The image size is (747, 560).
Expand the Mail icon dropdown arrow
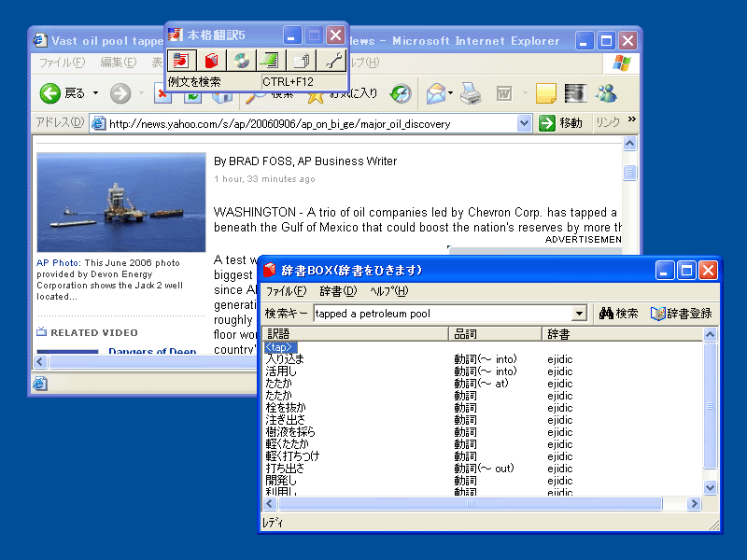pyautogui.click(x=450, y=92)
